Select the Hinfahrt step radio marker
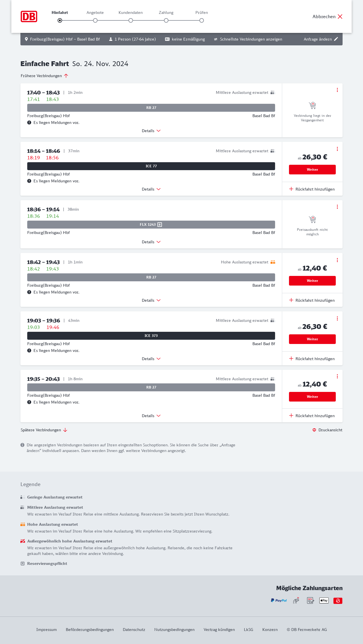The image size is (363, 644). 60,20
